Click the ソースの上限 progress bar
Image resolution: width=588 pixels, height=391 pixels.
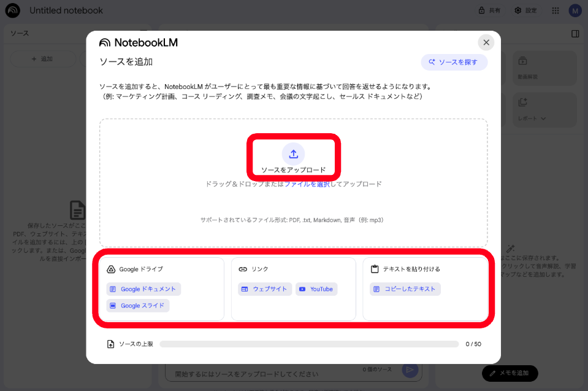coord(309,344)
